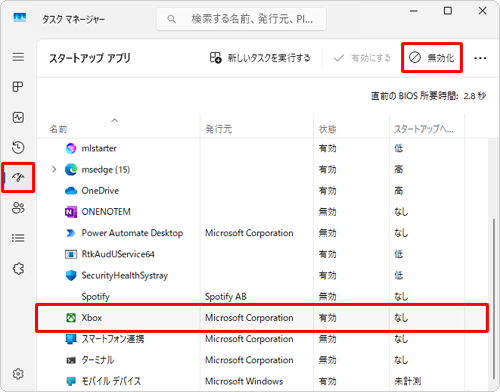This screenshot has height=392, width=500.
Task: Open the Performance page icon
Action: [x=18, y=117]
